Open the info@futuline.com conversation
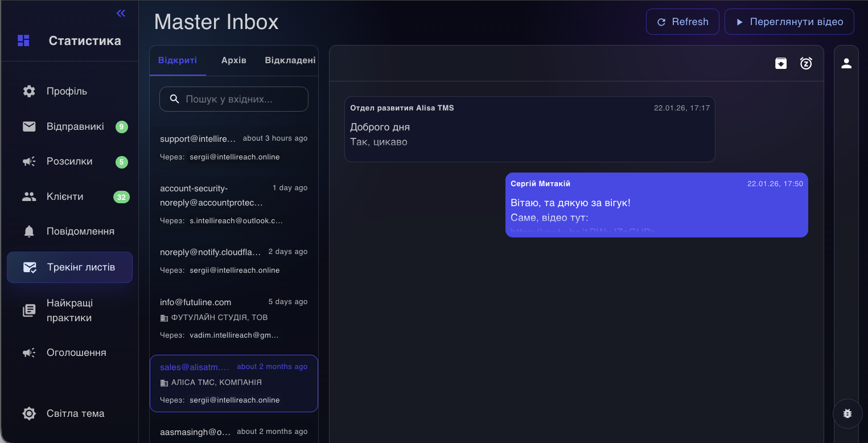 tap(234, 318)
